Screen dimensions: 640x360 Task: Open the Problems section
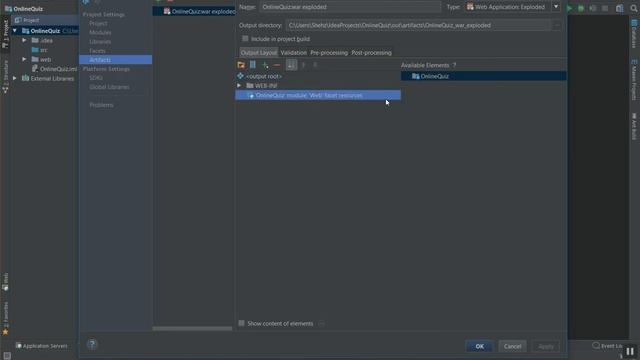pyautogui.click(x=101, y=105)
